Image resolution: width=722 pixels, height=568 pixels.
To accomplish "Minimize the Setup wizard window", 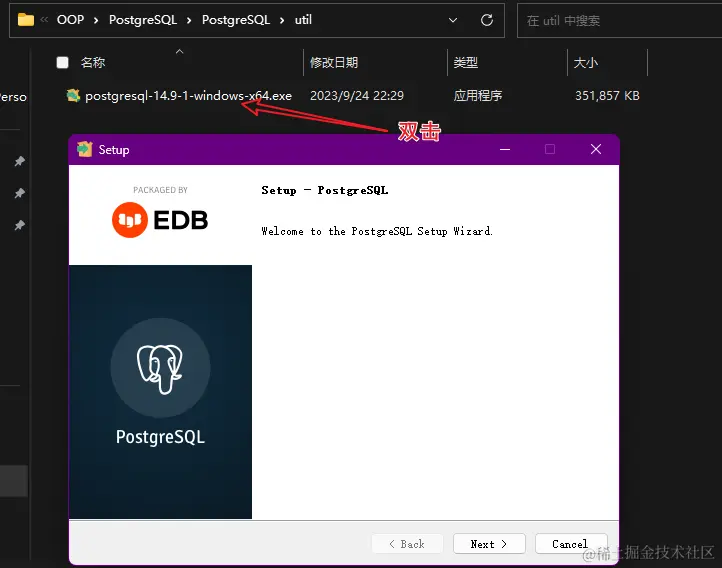I will click(x=505, y=149).
